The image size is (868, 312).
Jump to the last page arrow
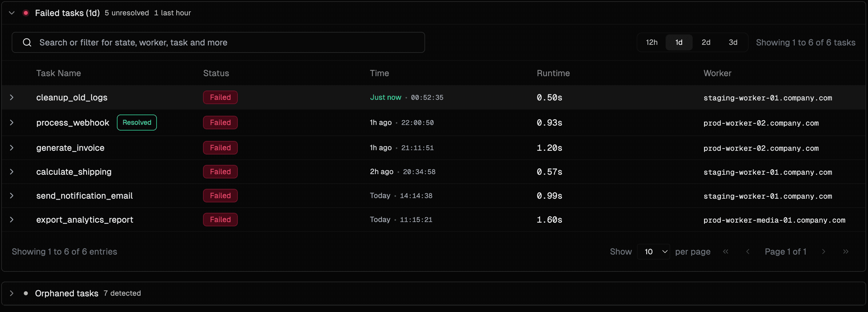click(846, 252)
